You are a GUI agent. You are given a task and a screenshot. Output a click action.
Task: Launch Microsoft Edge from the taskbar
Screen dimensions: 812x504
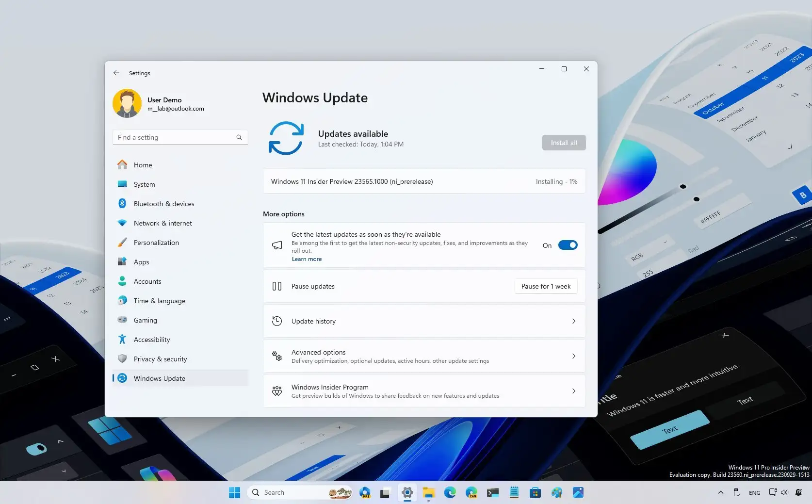450,492
